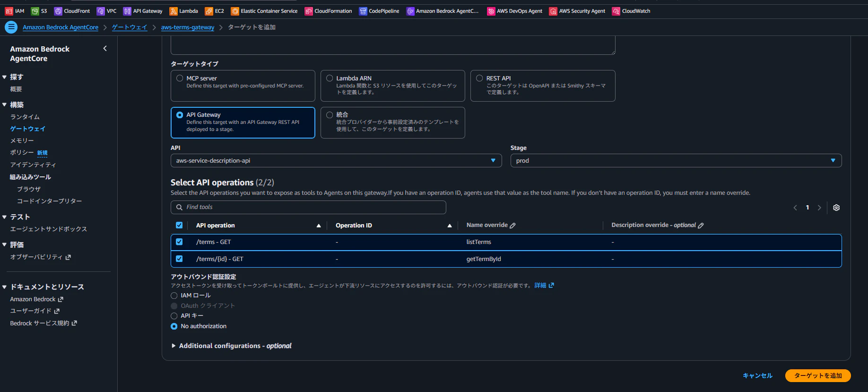The width and height of the screenshot is (868, 392).
Task: Go to next page of operations
Action: [x=819, y=208]
